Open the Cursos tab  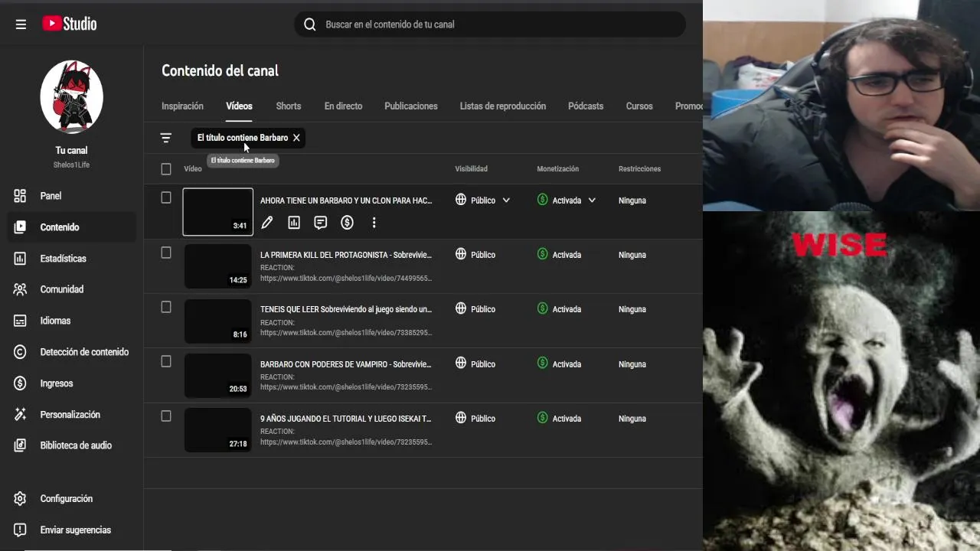(x=639, y=106)
